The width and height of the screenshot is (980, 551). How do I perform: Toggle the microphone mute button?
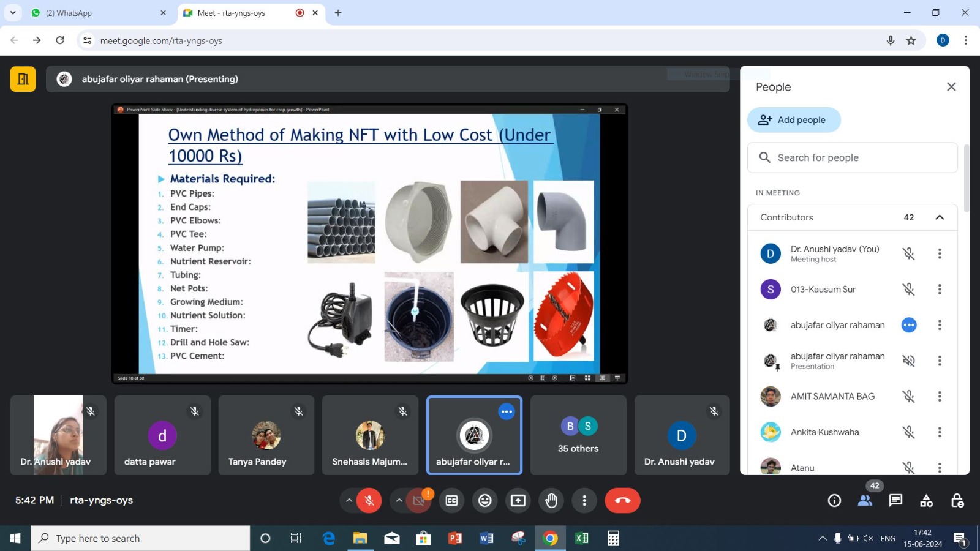click(369, 501)
